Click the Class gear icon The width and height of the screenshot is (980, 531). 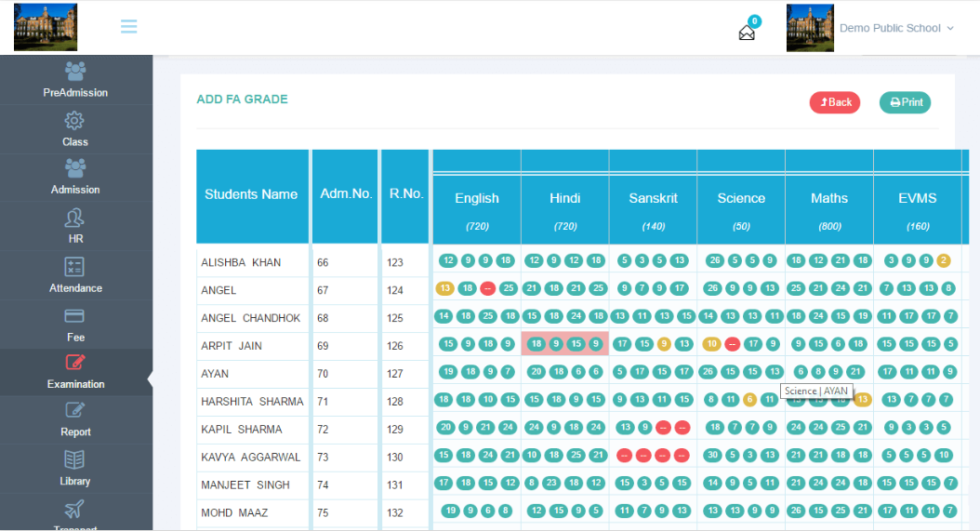tap(75, 121)
